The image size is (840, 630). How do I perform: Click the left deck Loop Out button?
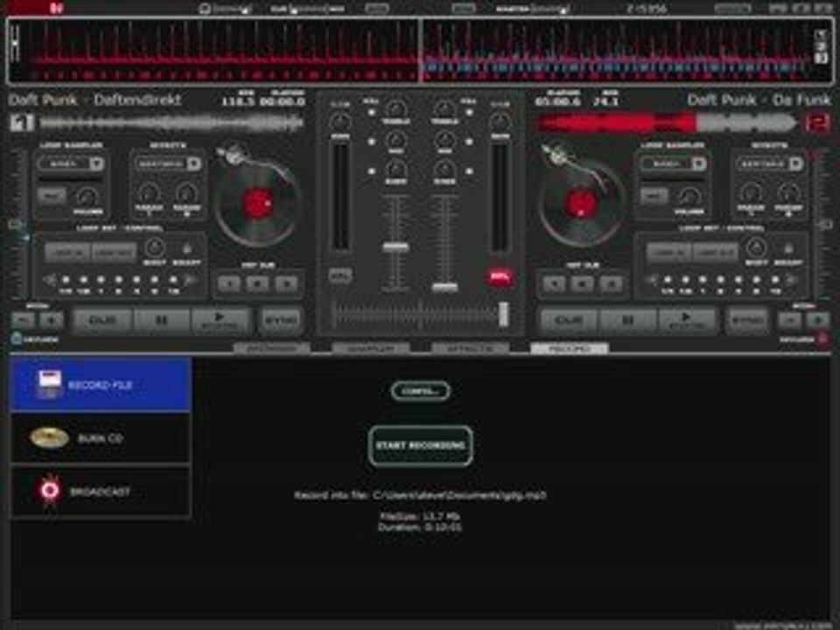click(x=114, y=252)
